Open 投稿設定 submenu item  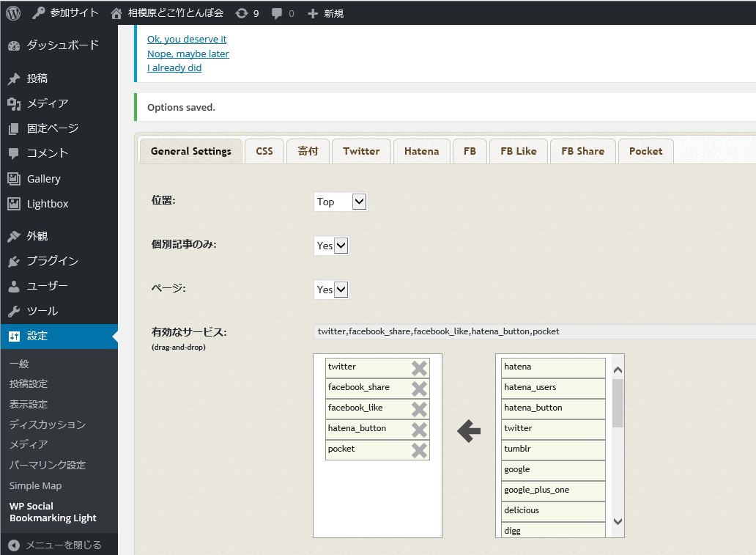(x=29, y=383)
